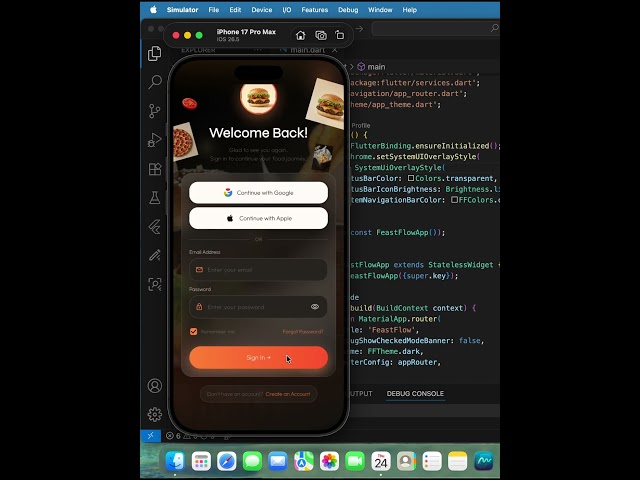This screenshot has width=640, height=480.
Task: Open Reminders from the Dock
Action: (x=432, y=462)
